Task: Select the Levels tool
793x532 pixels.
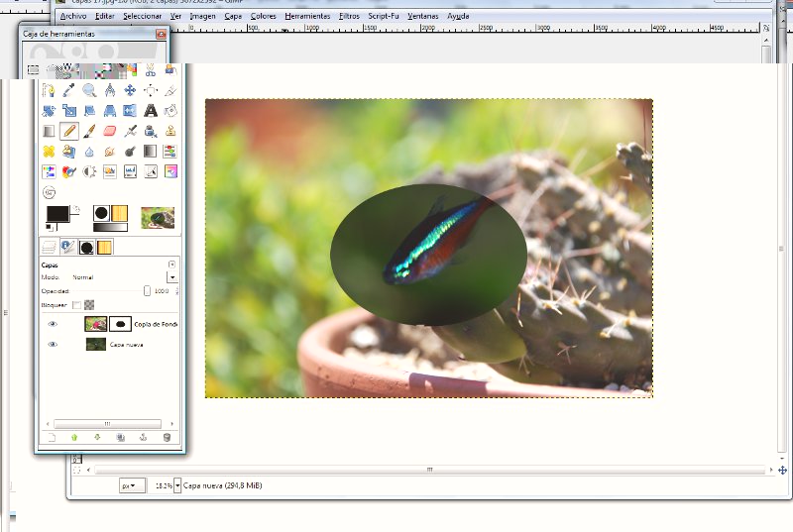Action: pyautogui.click(x=130, y=171)
